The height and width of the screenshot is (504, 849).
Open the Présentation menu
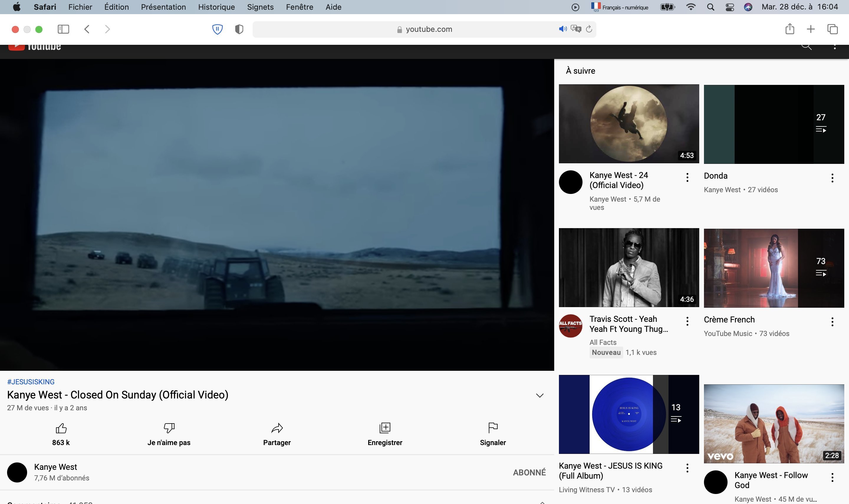[163, 7]
